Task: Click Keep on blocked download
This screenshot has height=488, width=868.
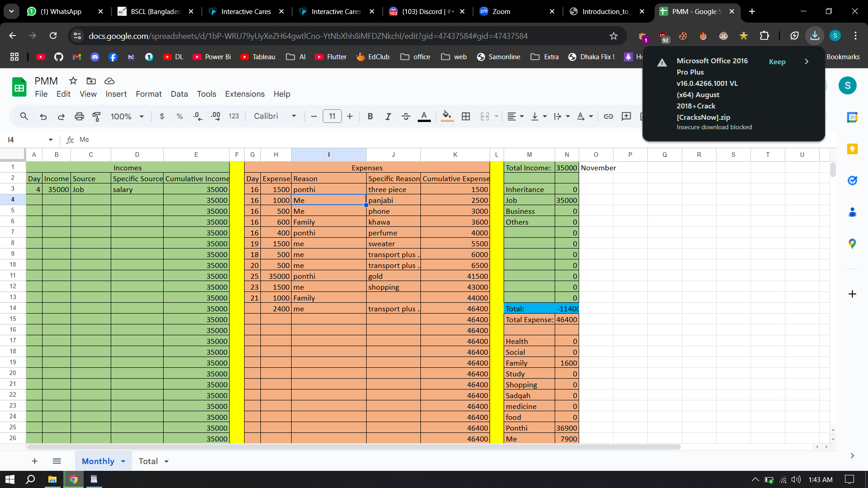Action: click(777, 62)
